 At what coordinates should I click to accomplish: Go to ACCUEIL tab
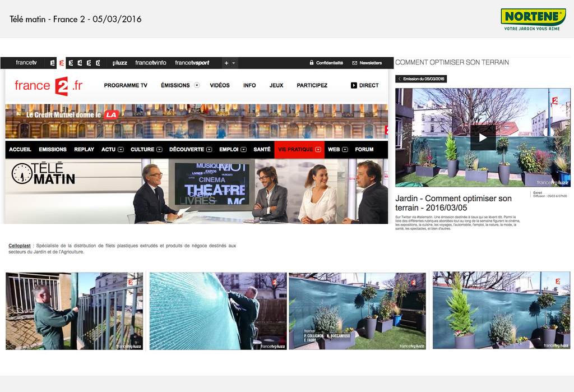click(x=20, y=150)
